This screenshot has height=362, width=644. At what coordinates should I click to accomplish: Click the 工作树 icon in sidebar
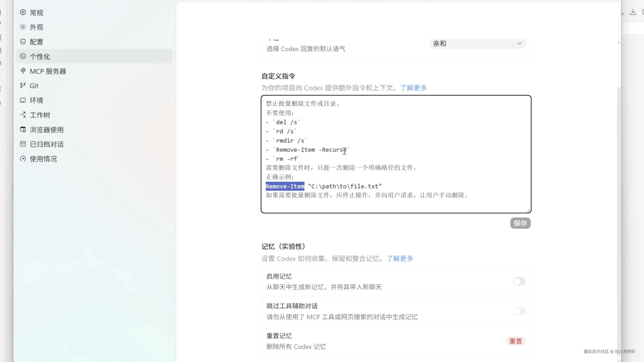23,115
